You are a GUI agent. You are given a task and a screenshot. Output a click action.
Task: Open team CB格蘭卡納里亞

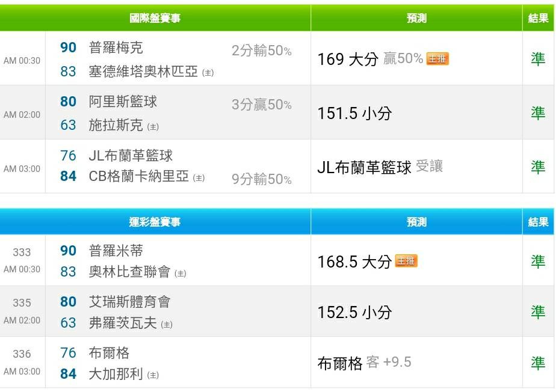138,176
